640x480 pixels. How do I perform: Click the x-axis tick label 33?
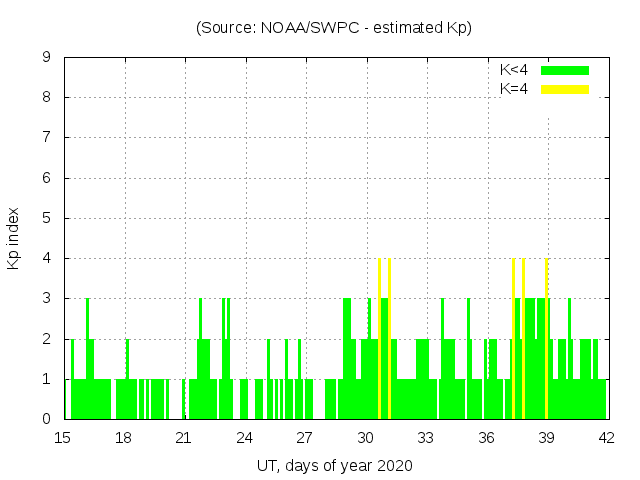[426, 438]
